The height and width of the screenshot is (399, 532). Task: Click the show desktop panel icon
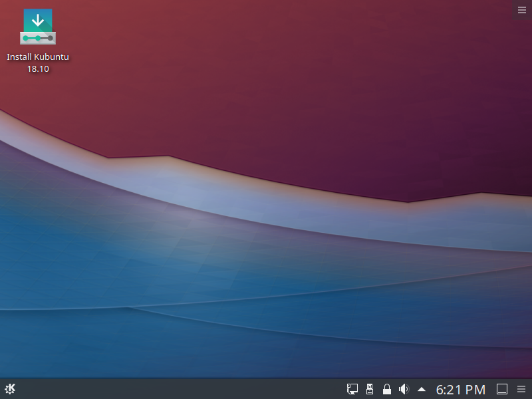[x=503, y=389]
